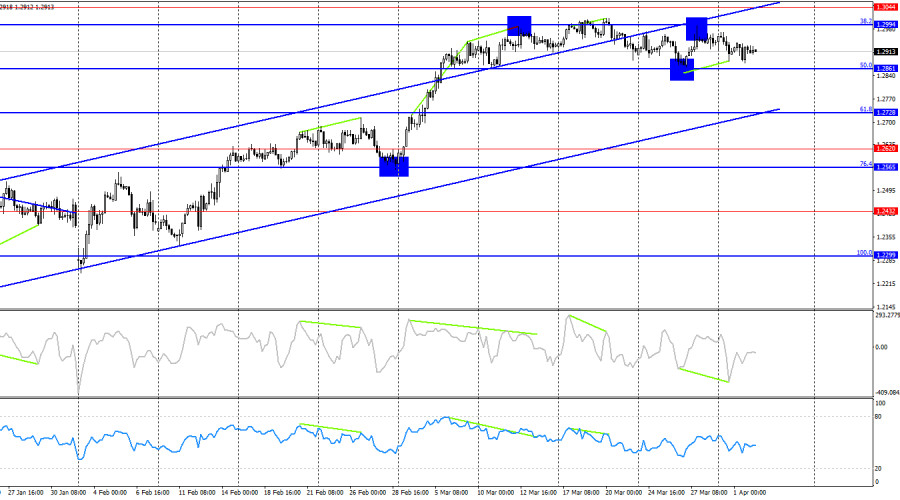The height and width of the screenshot is (500, 900).
Task: Click the 293.2779 indicator scale value
Action: [x=887, y=315]
